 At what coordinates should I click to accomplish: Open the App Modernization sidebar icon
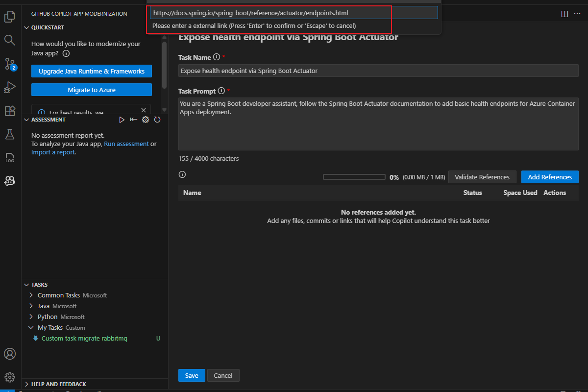coord(9,181)
